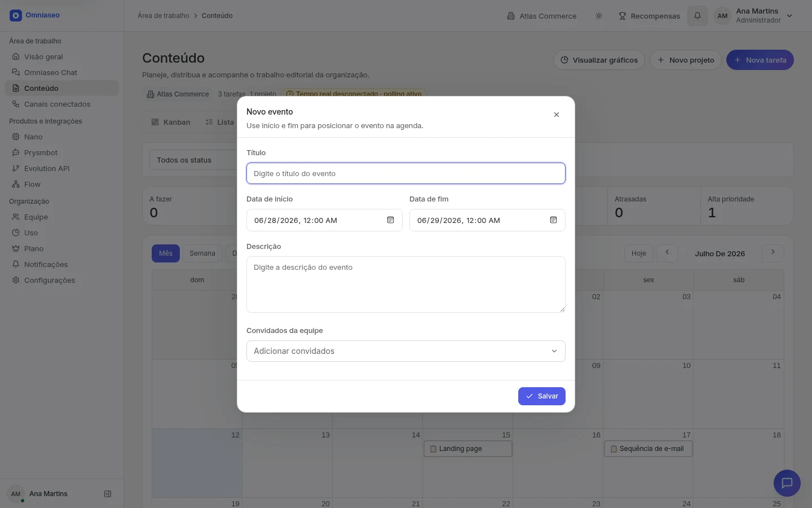This screenshot has width=812, height=508.
Task: Open the Recompensas link
Action: coord(649,16)
